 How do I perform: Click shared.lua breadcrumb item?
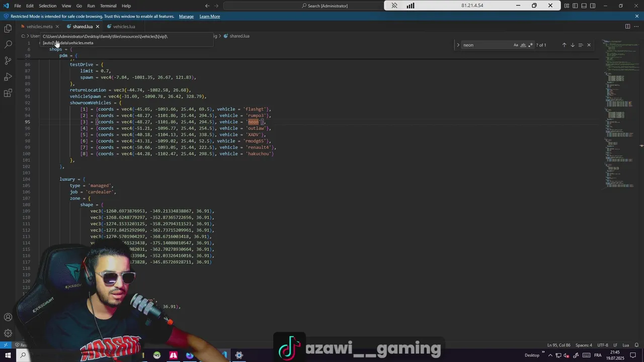[x=239, y=36]
